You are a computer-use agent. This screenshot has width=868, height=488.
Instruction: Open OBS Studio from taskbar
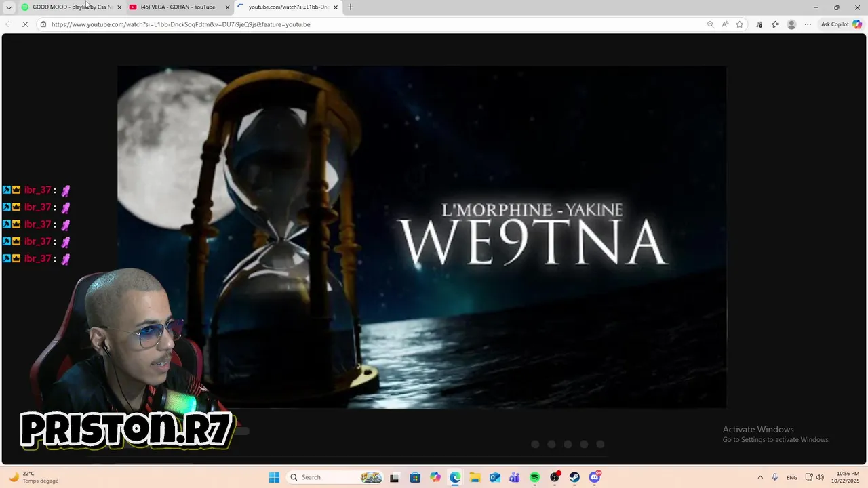(x=555, y=477)
